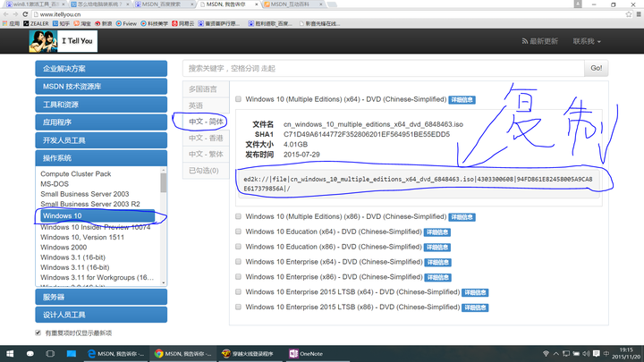Expand the 服务器 category
The image size is (644, 362).
(x=101, y=297)
